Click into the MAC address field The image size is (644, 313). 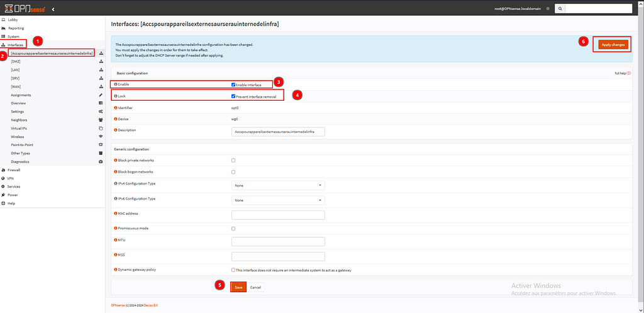[x=278, y=215]
